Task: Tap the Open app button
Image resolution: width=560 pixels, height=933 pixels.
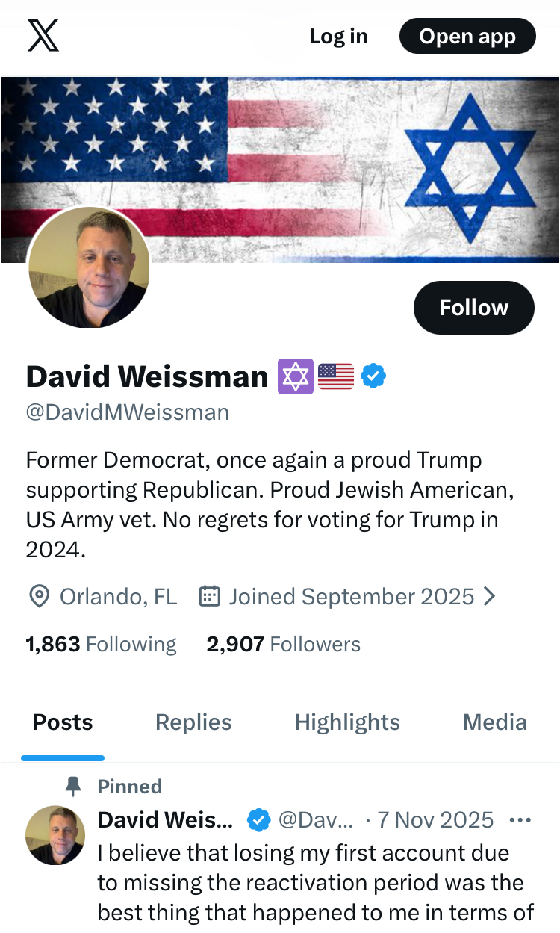Action: click(467, 36)
